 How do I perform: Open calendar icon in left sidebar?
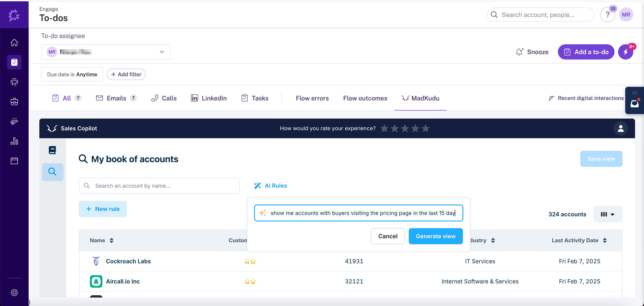click(14, 161)
